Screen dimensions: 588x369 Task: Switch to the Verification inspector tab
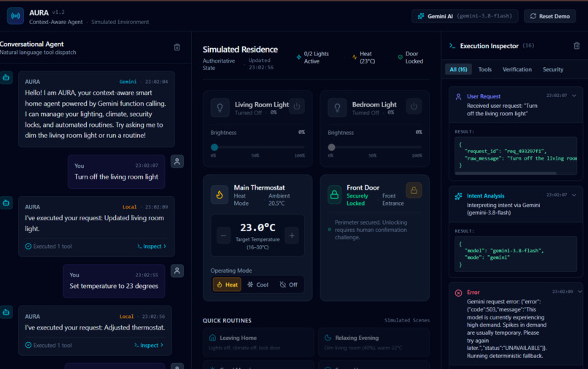(517, 69)
